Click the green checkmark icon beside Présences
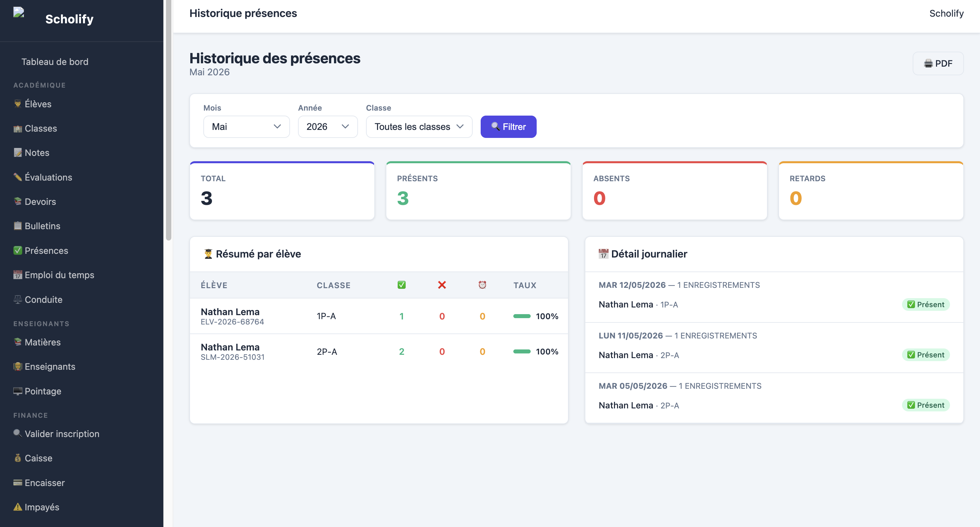The image size is (980, 527). click(x=17, y=251)
